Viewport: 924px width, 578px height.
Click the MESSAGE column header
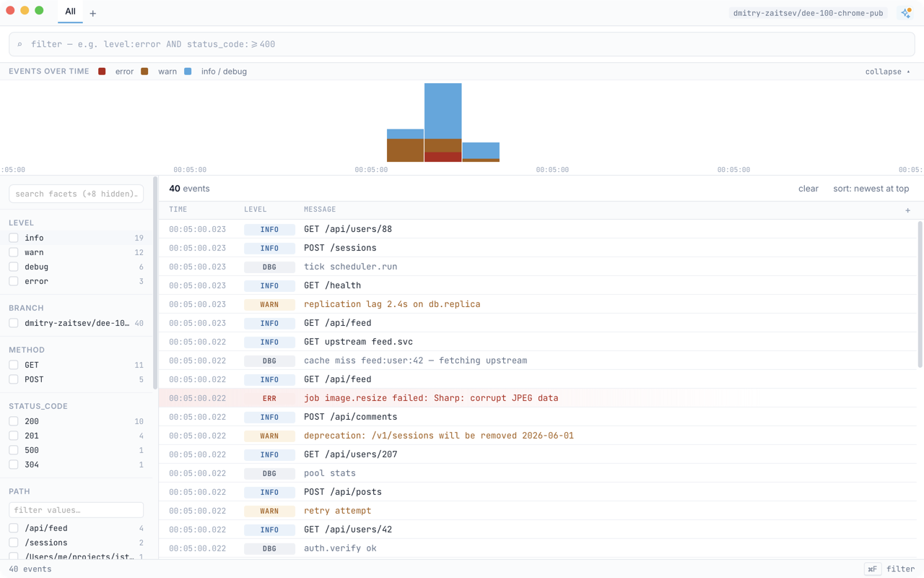tap(320, 210)
